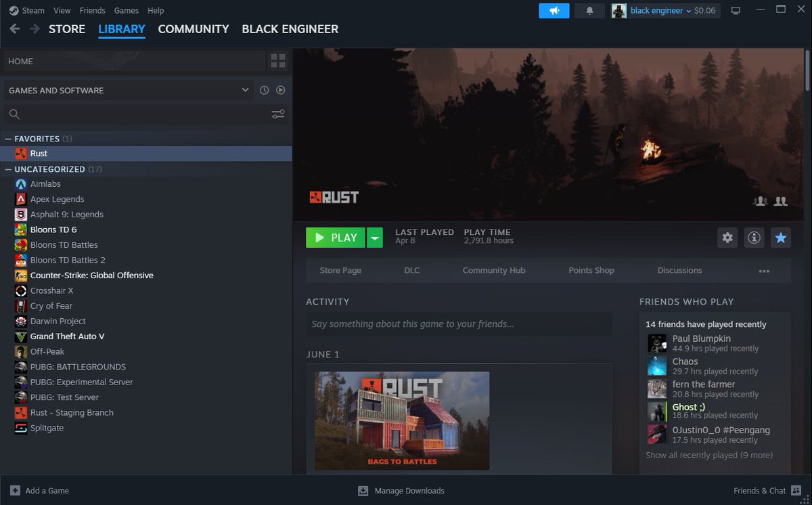812x505 pixels.
Task: Click the green Play button
Action: 336,238
